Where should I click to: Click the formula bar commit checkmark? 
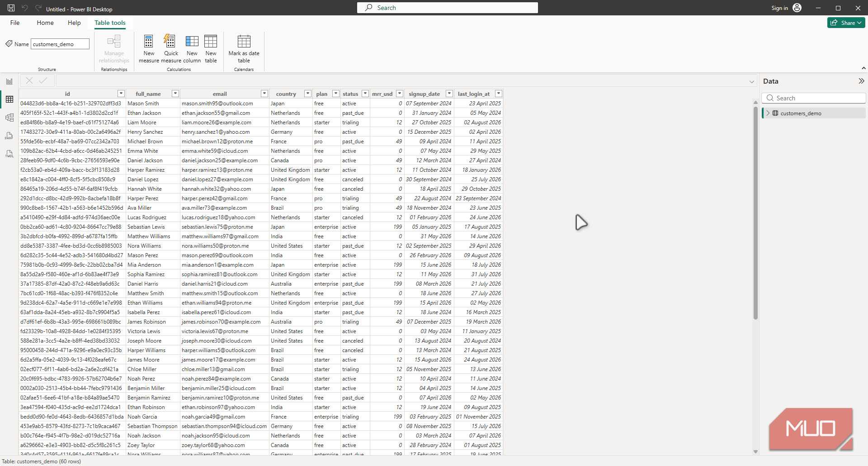43,80
